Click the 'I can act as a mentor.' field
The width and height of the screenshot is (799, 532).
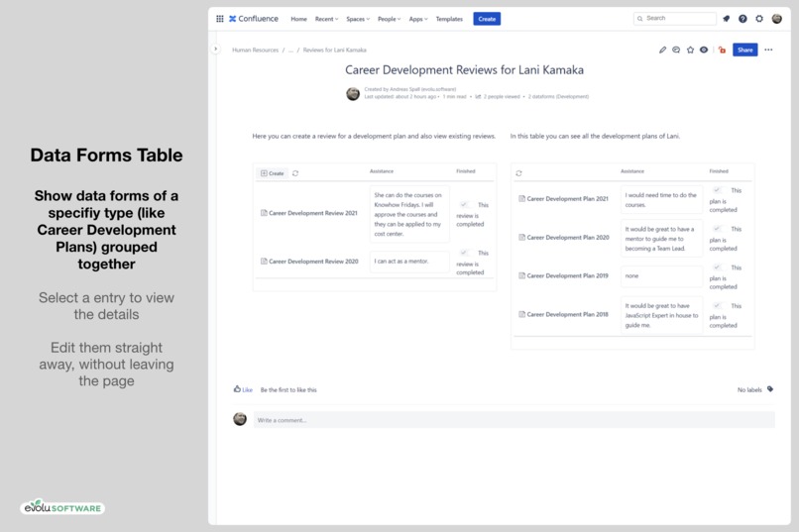point(409,262)
